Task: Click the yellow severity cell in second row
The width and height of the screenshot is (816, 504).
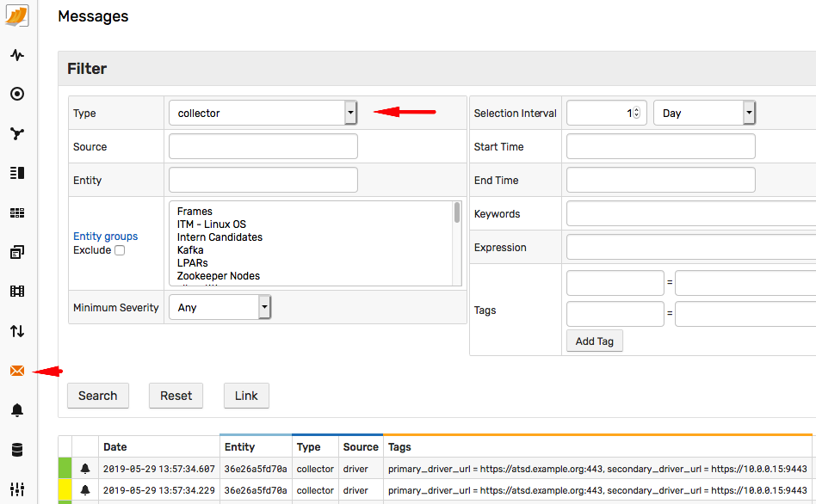Action: [x=65, y=490]
